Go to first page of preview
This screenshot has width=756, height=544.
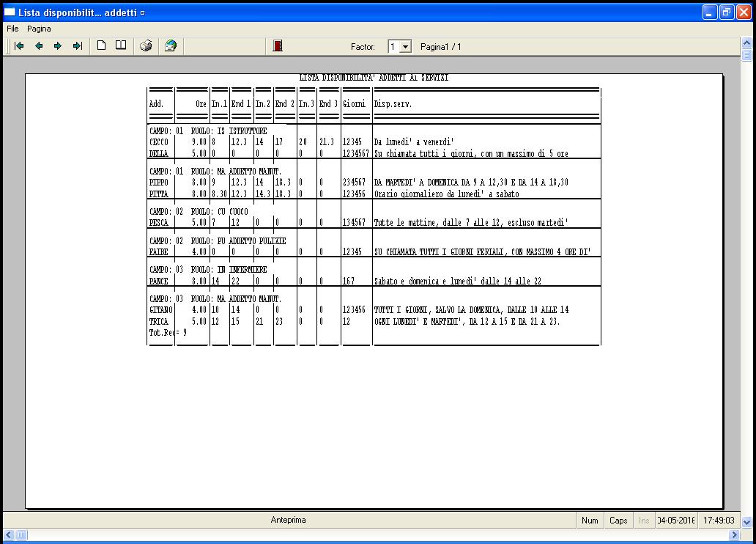(20, 46)
